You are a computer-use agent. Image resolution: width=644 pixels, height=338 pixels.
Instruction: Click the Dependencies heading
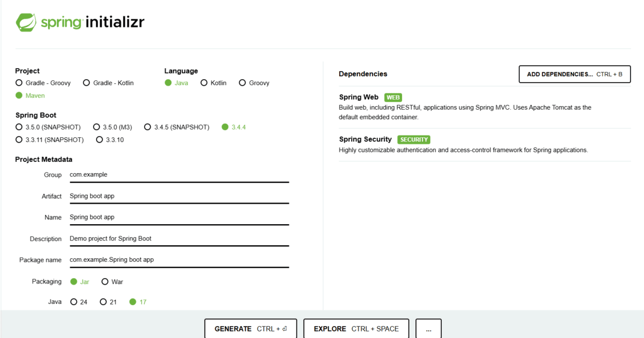[x=363, y=74]
